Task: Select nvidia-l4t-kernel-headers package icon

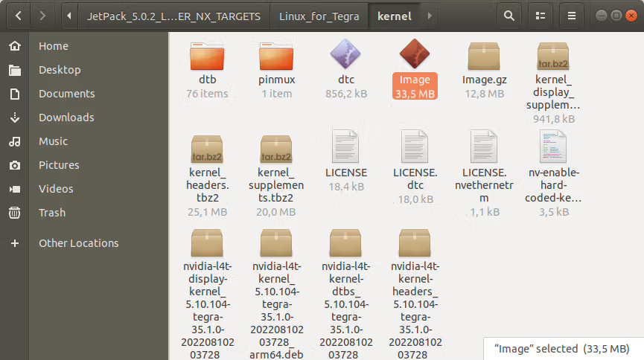Action: click(x=415, y=242)
